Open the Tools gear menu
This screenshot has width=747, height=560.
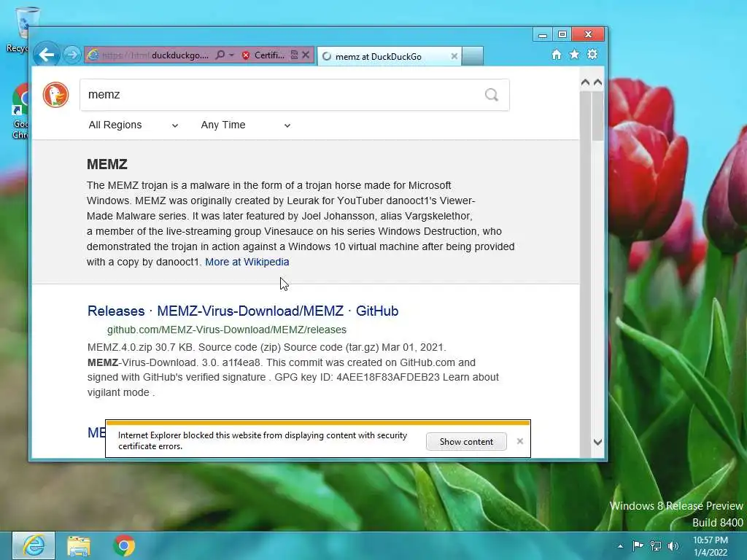(x=592, y=54)
